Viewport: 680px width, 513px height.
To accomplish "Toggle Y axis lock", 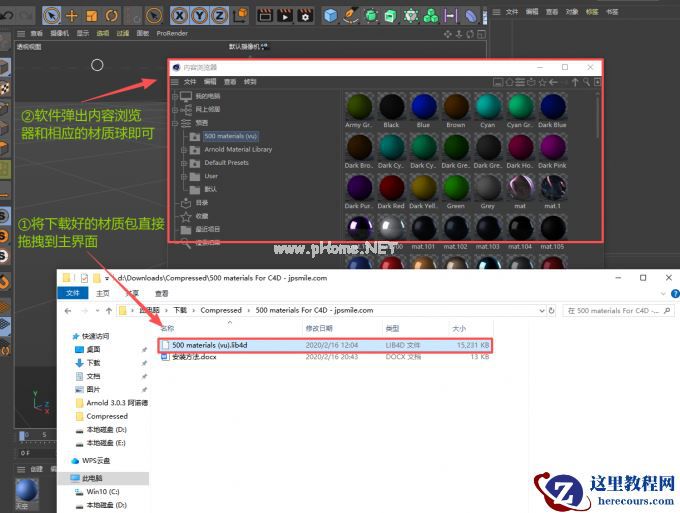I will coord(199,16).
